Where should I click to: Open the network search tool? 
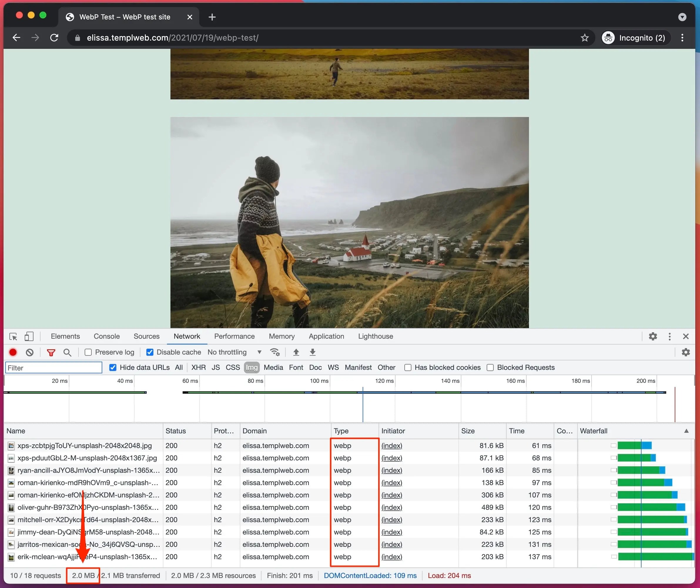(x=67, y=352)
